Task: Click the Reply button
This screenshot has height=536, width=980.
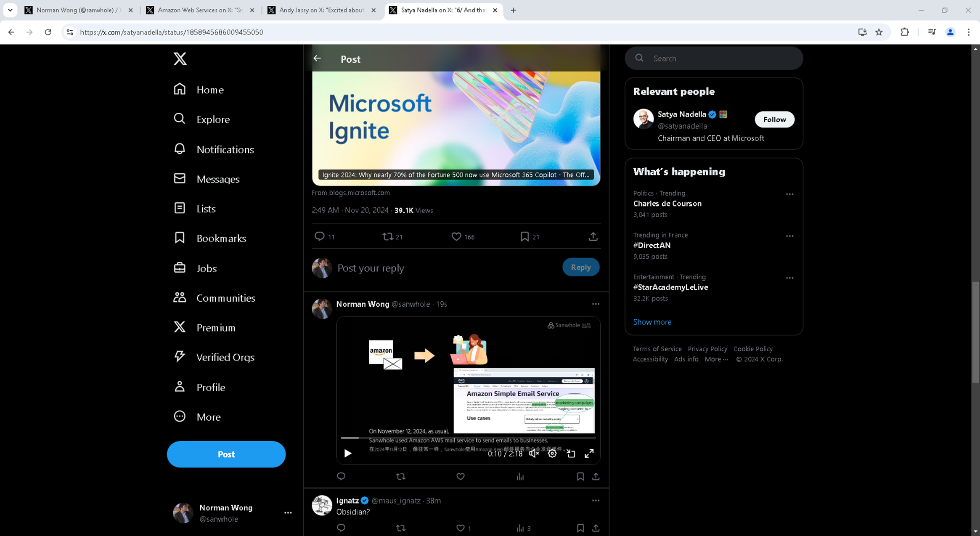Action: point(581,267)
